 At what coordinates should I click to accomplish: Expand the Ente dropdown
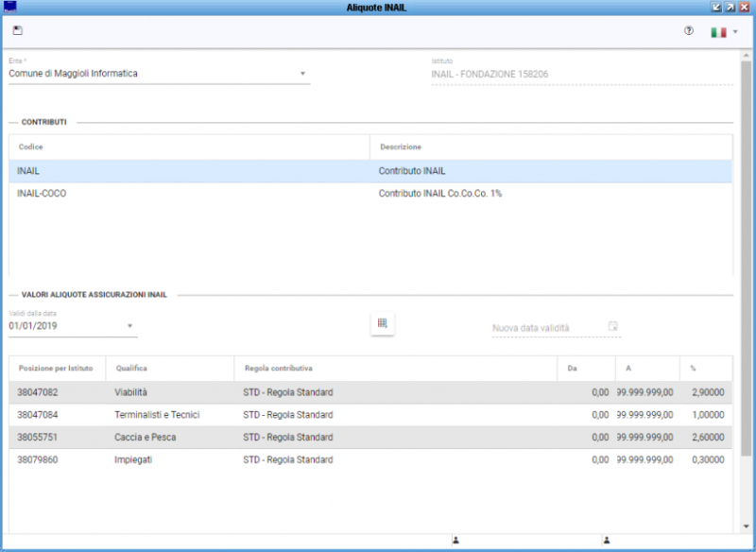302,73
